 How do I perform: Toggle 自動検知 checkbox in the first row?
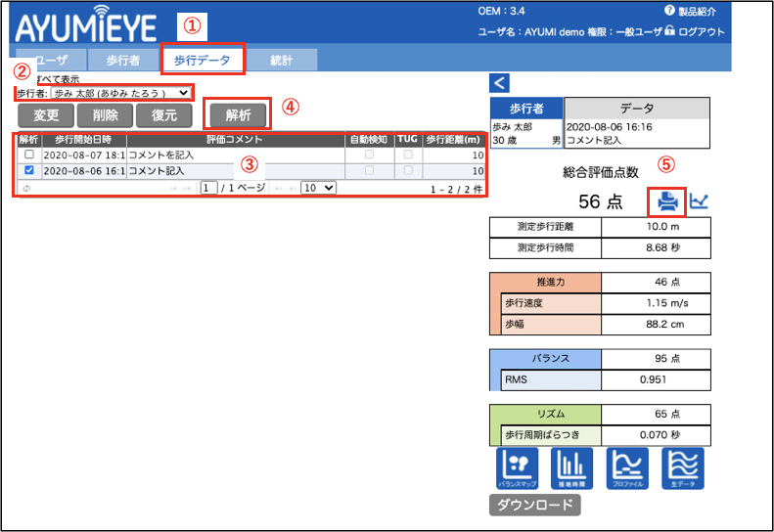369,155
